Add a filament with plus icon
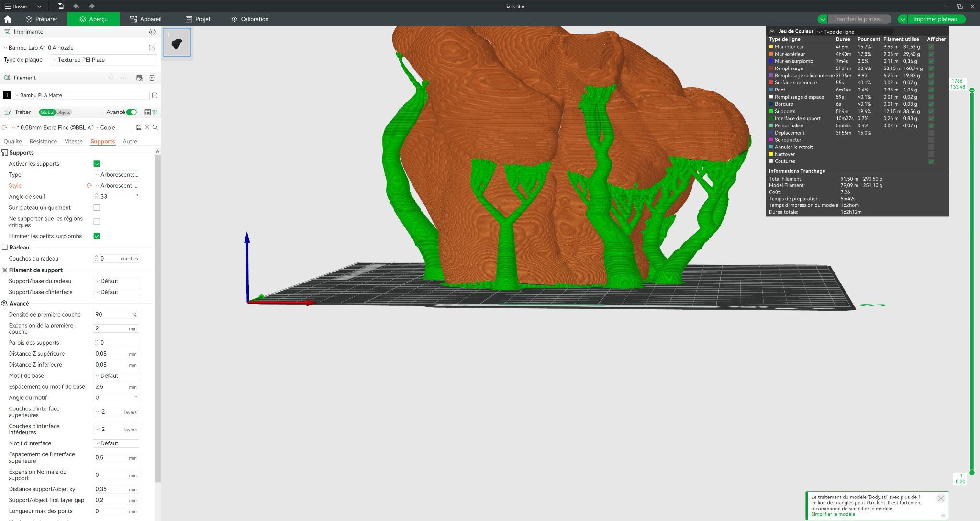This screenshot has height=521, width=980. click(x=111, y=78)
